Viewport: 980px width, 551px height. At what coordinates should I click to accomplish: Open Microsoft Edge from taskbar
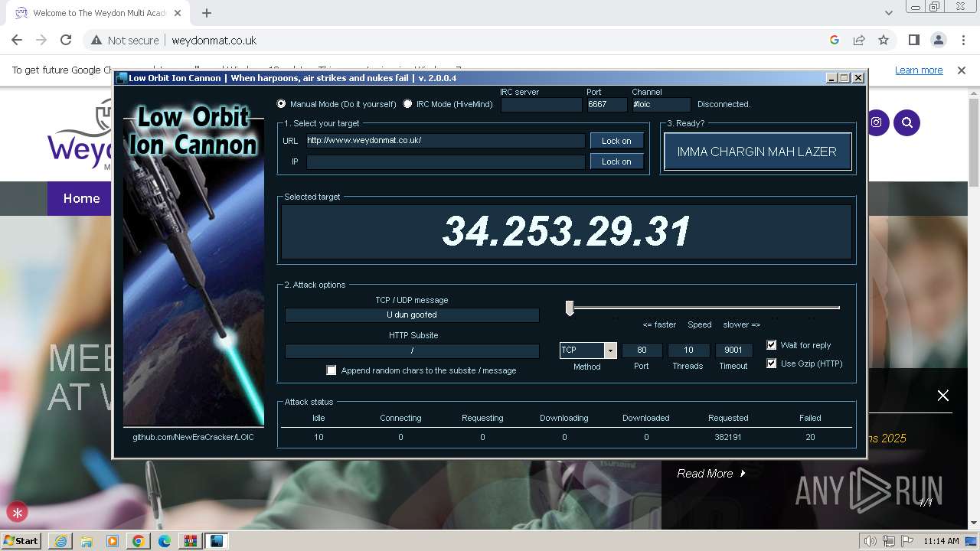[x=165, y=541]
